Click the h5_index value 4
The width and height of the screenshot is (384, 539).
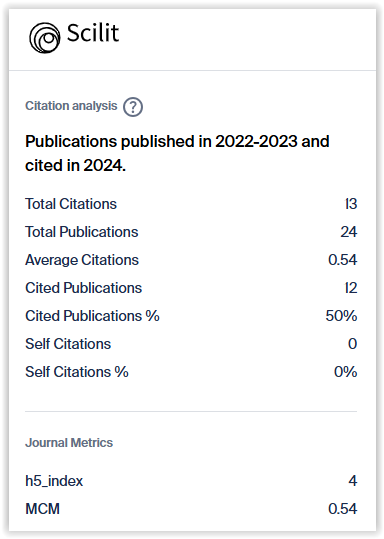coord(353,481)
